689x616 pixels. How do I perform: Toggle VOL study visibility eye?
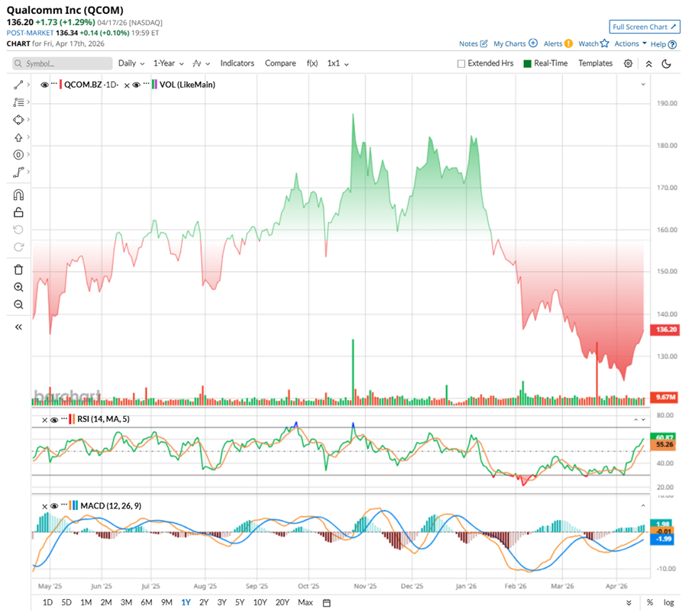[x=137, y=85]
